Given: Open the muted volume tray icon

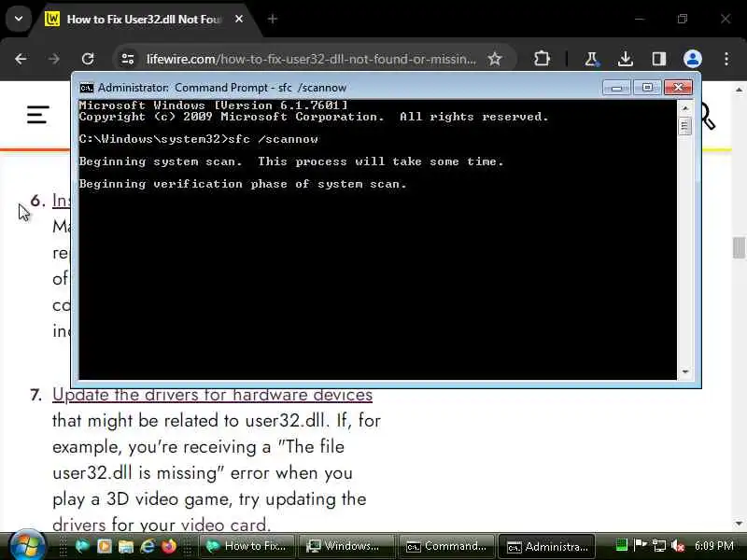Looking at the screenshot, I should pos(678,545).
